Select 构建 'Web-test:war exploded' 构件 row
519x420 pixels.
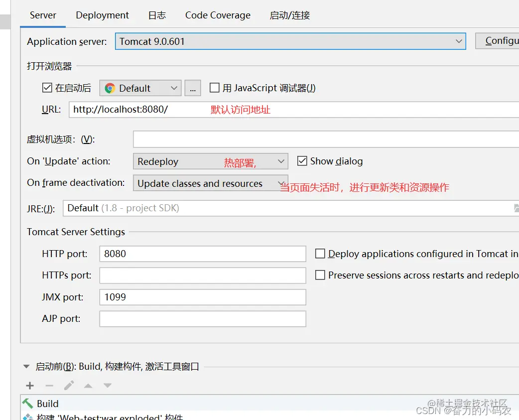[x=269, y=416]
